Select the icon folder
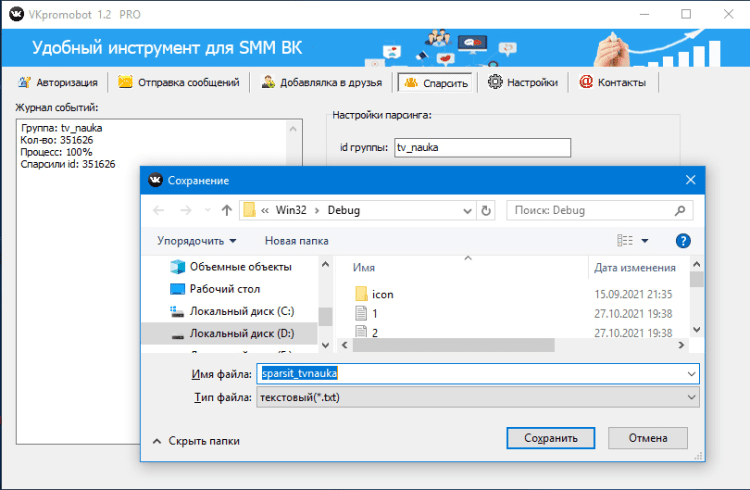Image resolution: width=750 pixels, height=490 pixels. 375,294
